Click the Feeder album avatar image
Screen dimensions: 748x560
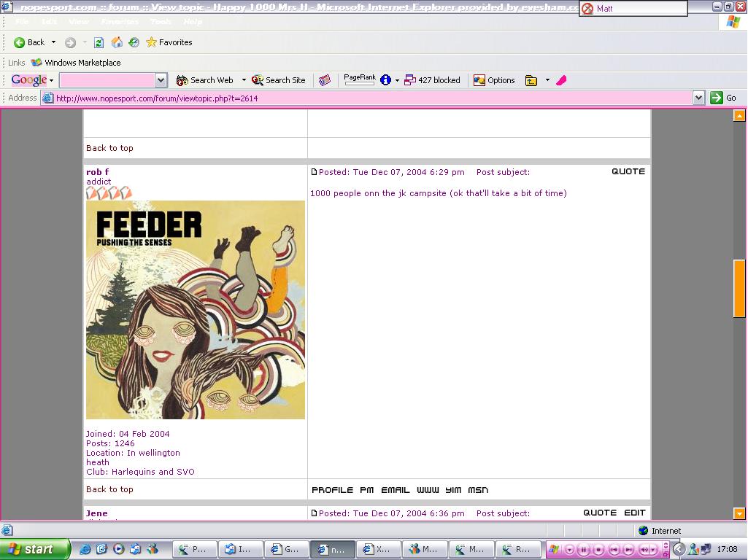196,310
